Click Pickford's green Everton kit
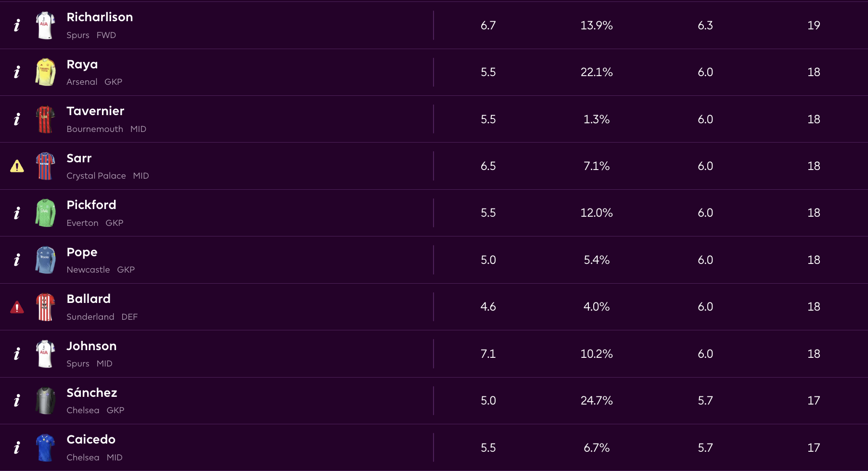Viewport: 868px width, 471px height. click(x=45, y=213)
